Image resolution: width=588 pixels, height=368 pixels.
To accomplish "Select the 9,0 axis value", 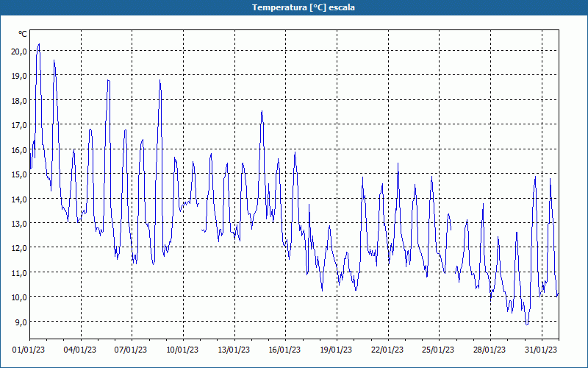I will point(21,322).
